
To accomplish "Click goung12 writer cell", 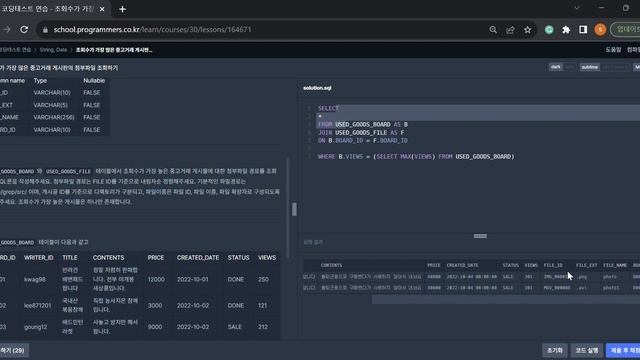I will click(x=36, y=327).
